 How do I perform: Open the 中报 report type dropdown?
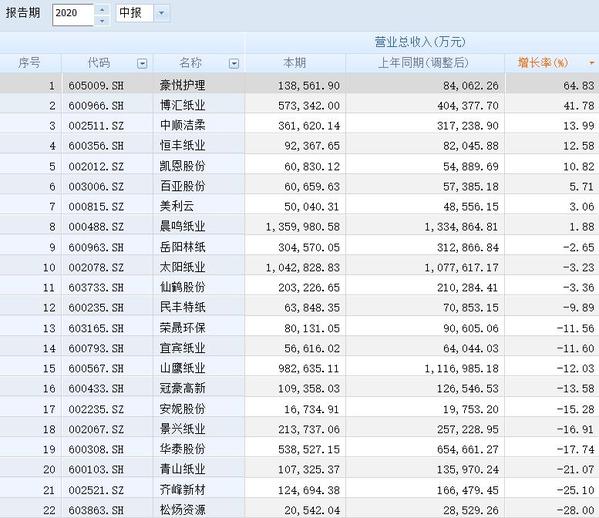(x=162, y=13)
